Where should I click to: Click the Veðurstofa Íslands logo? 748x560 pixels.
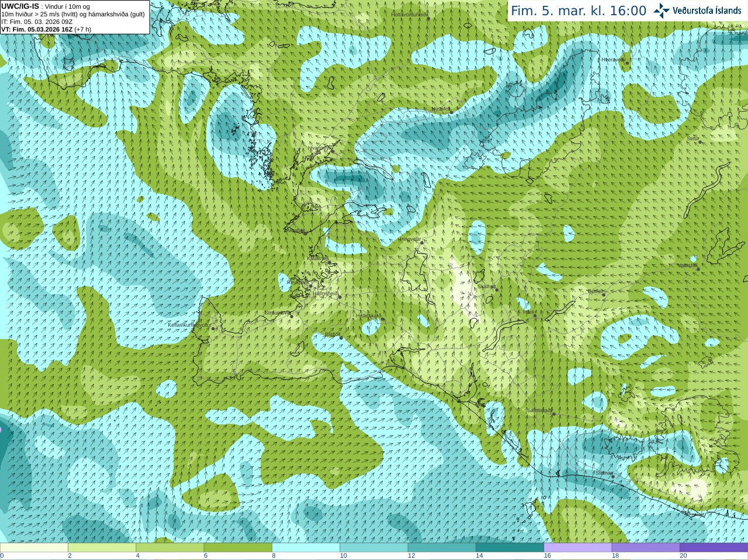[698, 11]
